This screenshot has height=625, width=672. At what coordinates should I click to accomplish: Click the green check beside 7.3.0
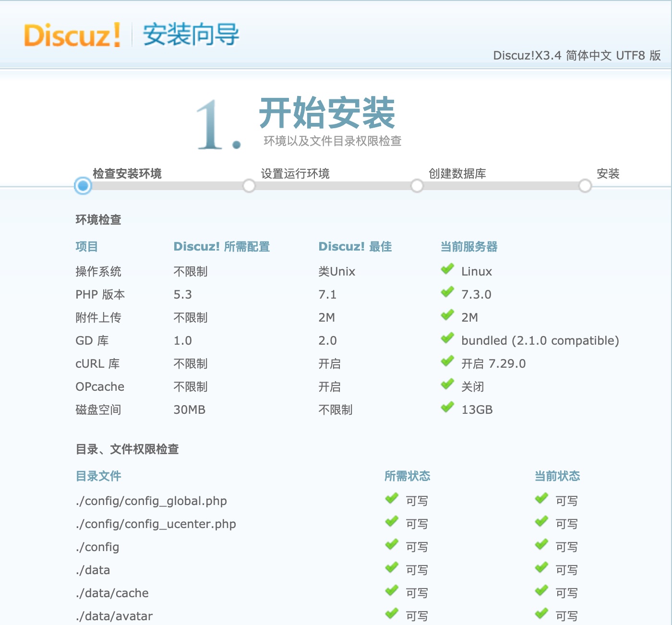pyautogui.click(x=447, y=292)
